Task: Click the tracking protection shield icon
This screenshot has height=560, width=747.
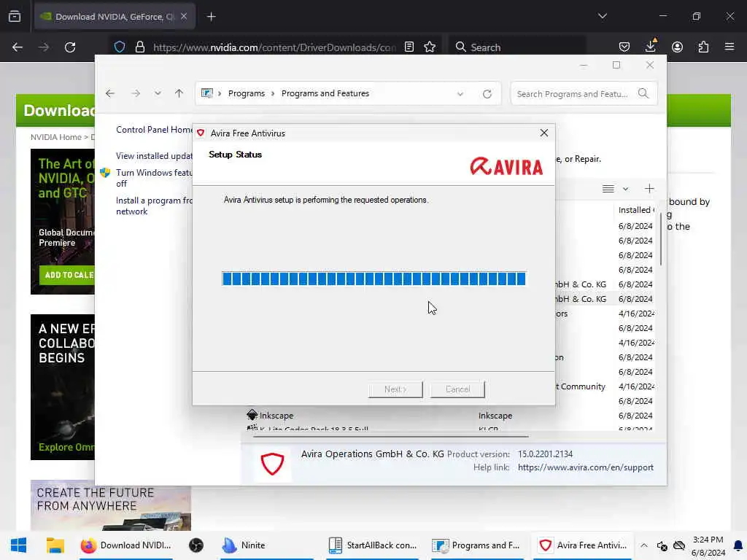Action: (x=120, y=47)
